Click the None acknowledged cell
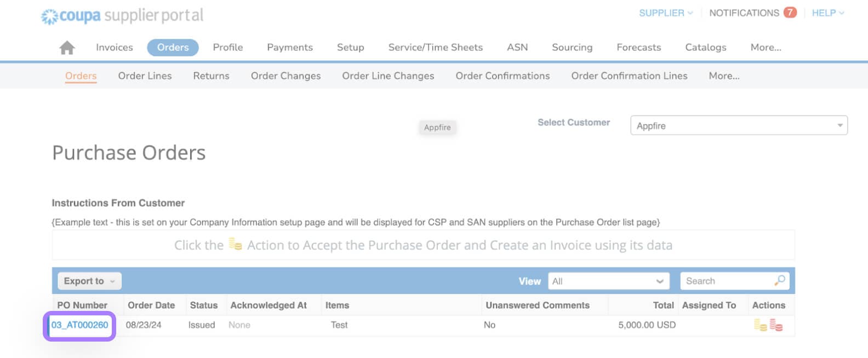 click(x=239, y=325)
